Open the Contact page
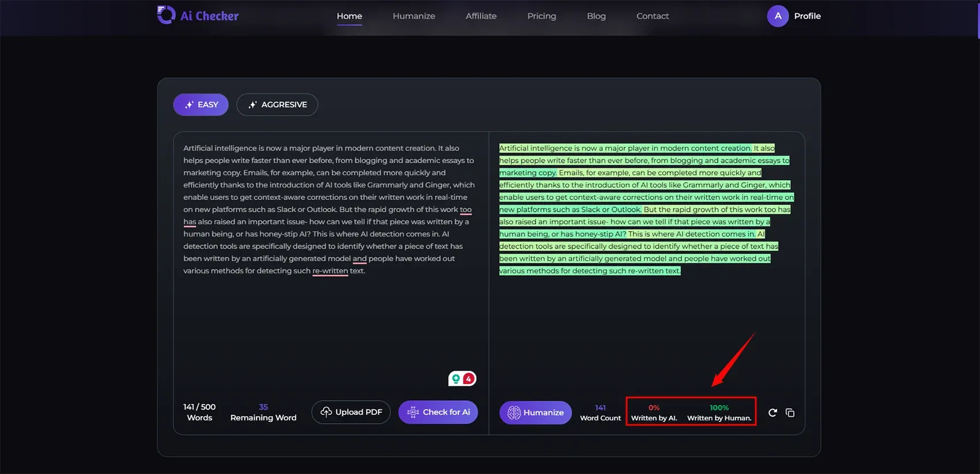980x474 pixels. [653, 16]
